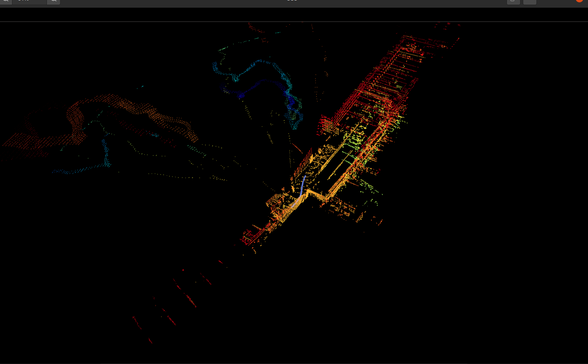Click the blank toolbar button left of the record indicator
Image resolution: width=588 pixels, height=364 pixels.
click(x=529, y=2)
